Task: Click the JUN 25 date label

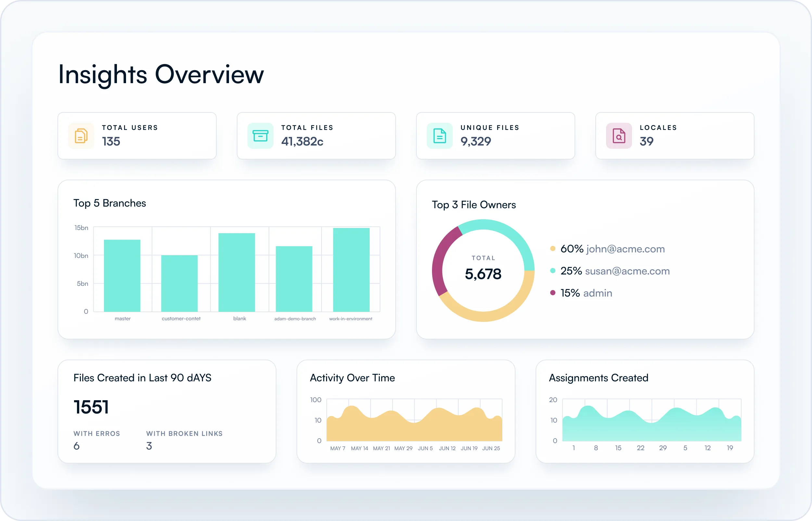Action: 491,448
